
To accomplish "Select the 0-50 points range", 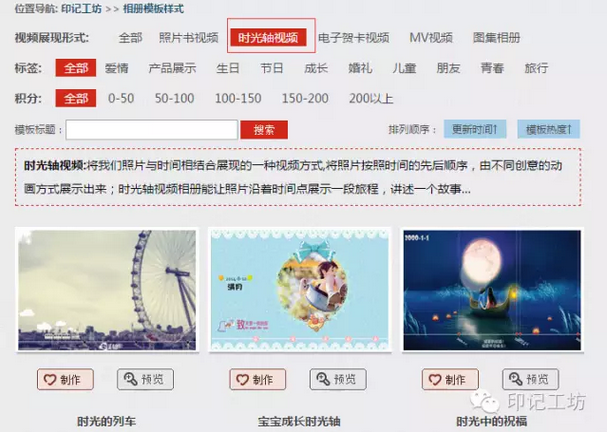I will click(x=121, y=98).
